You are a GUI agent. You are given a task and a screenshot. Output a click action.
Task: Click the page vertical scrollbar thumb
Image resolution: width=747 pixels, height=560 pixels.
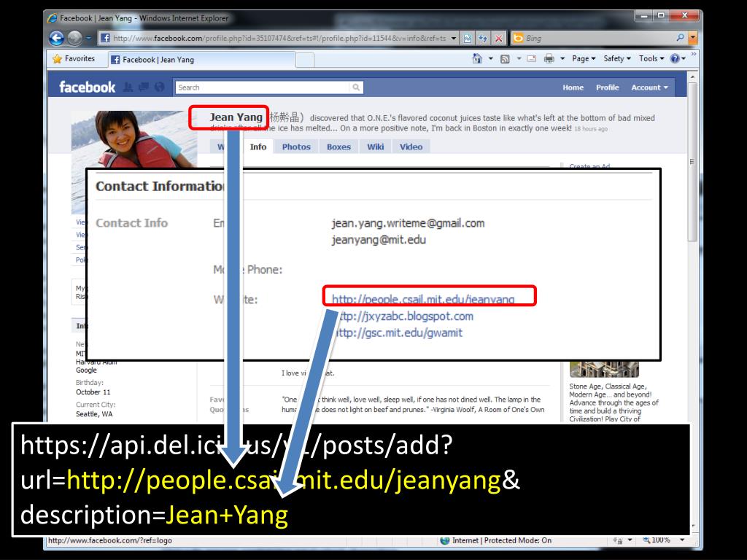tap(692, 162)
